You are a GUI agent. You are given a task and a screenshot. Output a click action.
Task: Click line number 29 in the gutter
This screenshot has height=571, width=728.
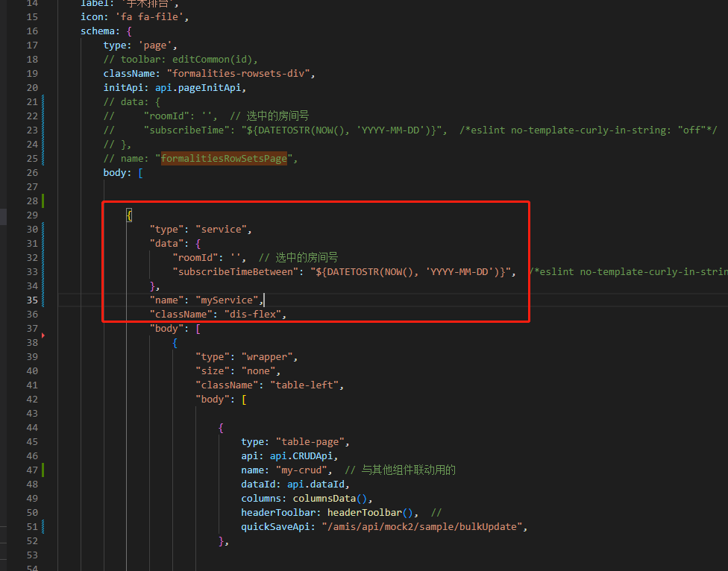click(32, 215)
